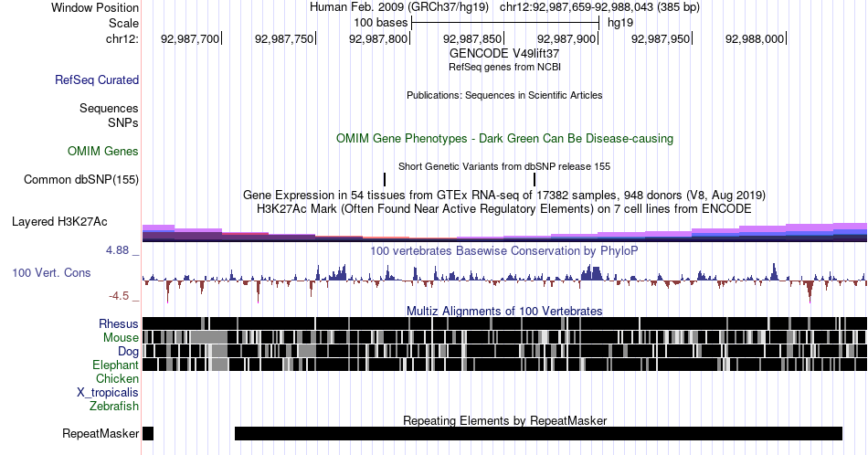Open the 100 Vert. Cons track label
The height and width of the screenshot is (455, 868).
point(51,272)
